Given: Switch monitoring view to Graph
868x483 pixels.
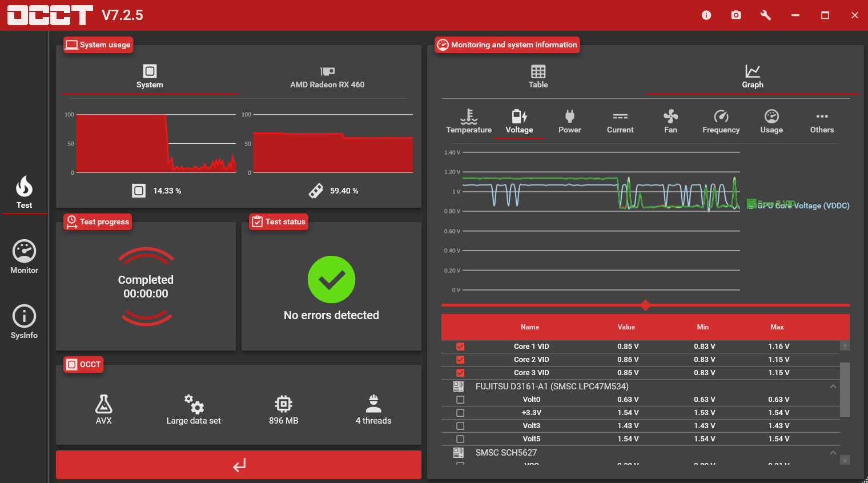Looking at the screenshot, I should coord(753,77).
